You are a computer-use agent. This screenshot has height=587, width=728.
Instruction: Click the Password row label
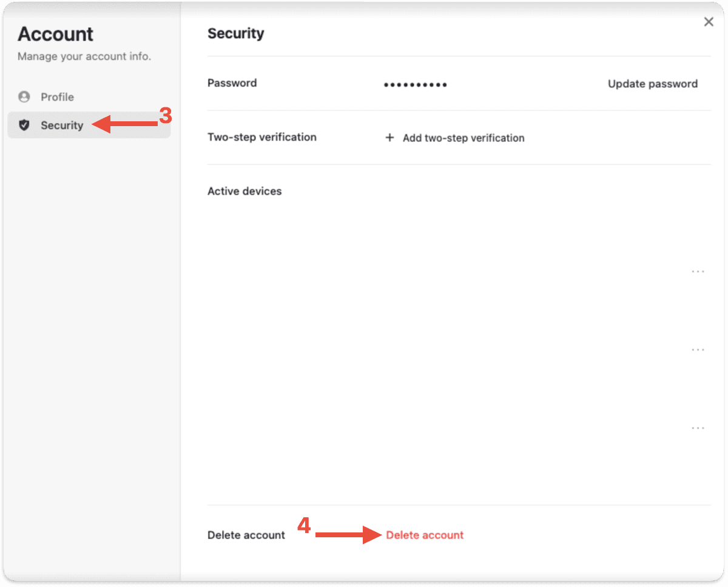(232, 83)
